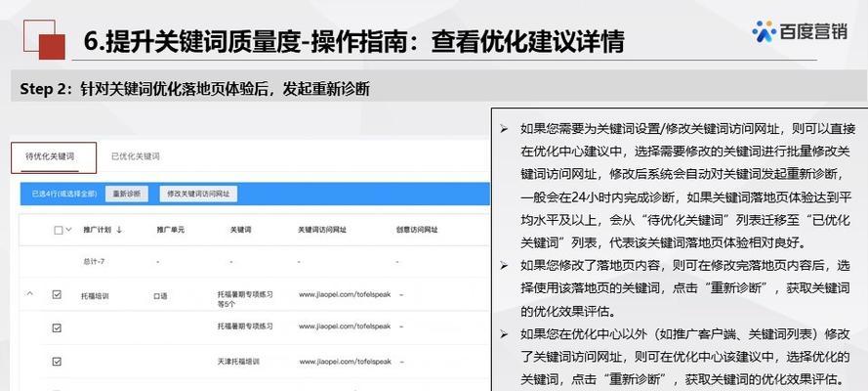Switch to the 待优化关键词 tab
The image size is (868, 391).
50,156
